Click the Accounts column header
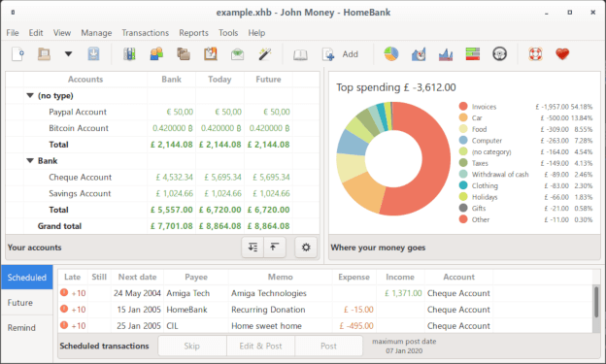 click(85, 80)
